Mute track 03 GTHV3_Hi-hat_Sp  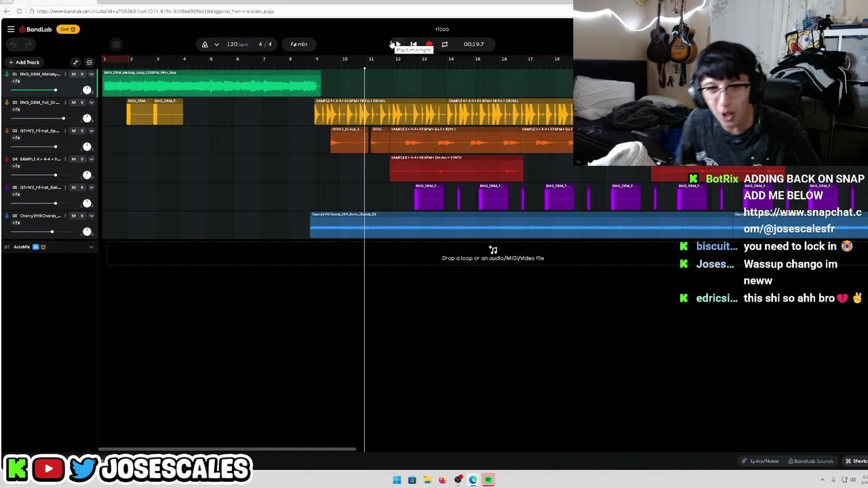point(73,131)
